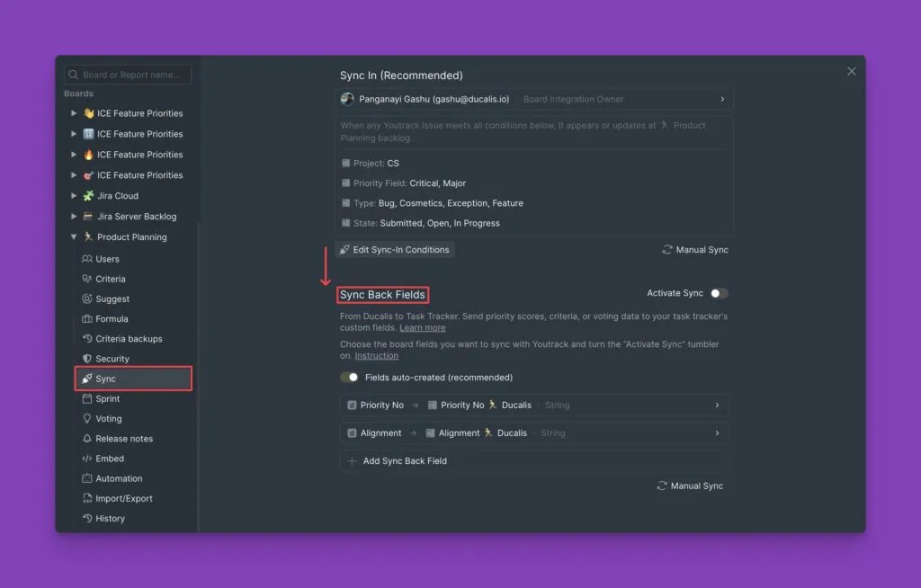Open the Alignment field mapping row
The height and width of the screenshot is (588, 921).
(x=533, y=433)
